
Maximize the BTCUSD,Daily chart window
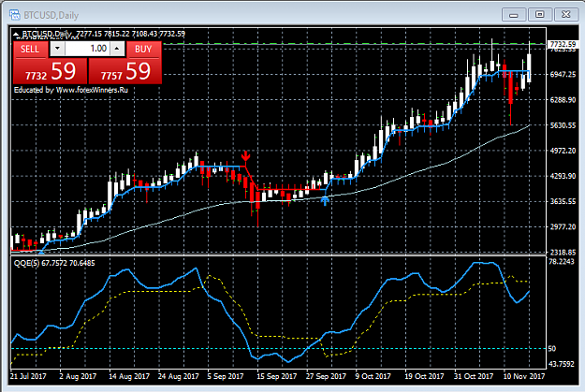coord(539,15)
